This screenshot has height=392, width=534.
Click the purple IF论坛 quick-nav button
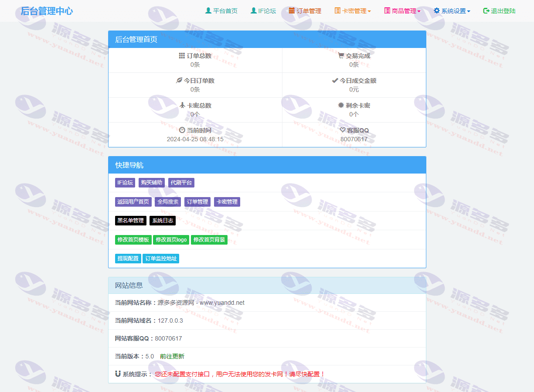click(125, 183)
